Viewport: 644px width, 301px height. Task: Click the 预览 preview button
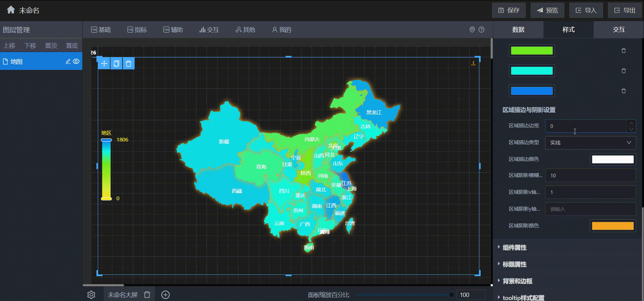click(x=547, y=10)
